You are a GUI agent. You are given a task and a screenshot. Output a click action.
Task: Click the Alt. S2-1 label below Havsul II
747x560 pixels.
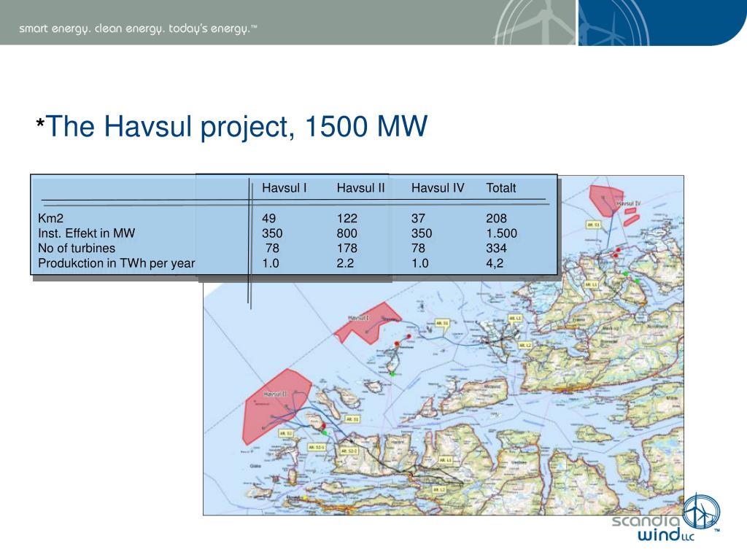click(315, 446)
